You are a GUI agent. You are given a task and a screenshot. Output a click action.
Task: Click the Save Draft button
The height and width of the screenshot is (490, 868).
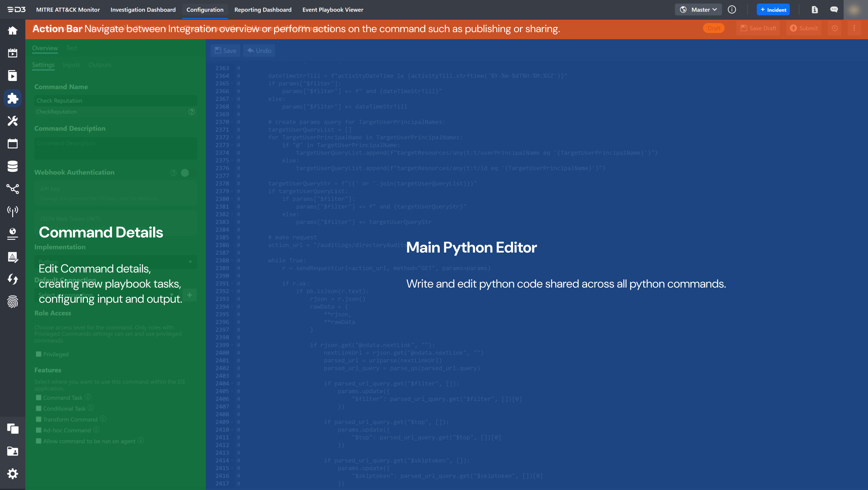tap(758, 28)
